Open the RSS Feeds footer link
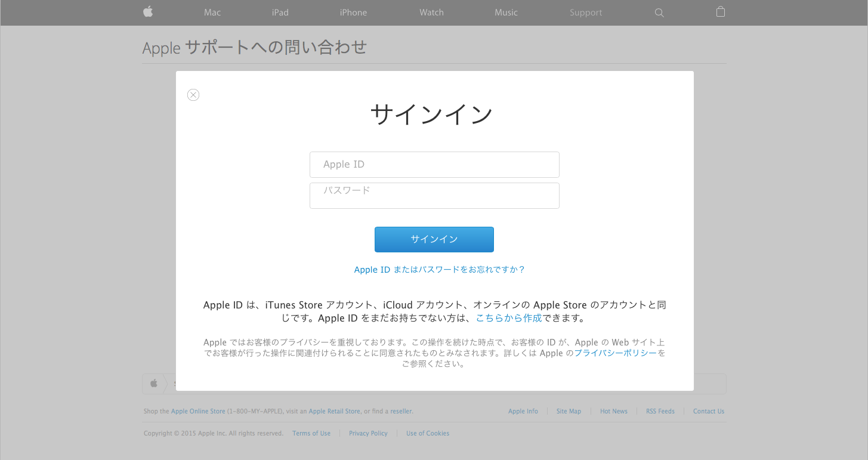Viewport: 868px width, 460px height. [660, 411]
